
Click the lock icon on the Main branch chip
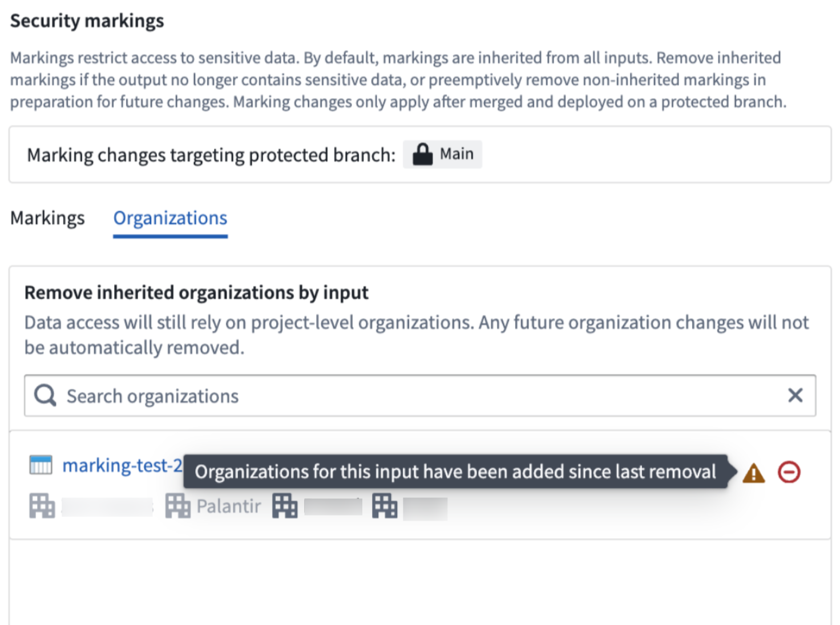(423, 153)
